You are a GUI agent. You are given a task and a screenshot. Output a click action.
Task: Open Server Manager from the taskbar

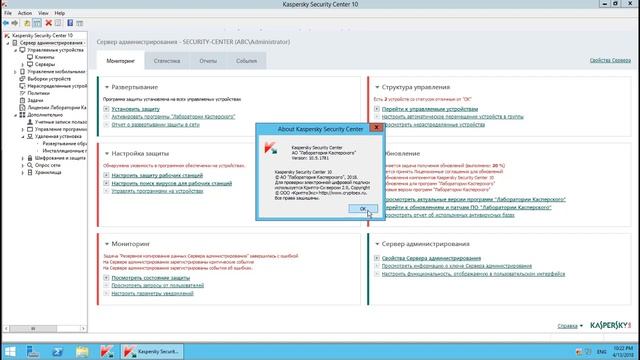[x=33, y=351]
